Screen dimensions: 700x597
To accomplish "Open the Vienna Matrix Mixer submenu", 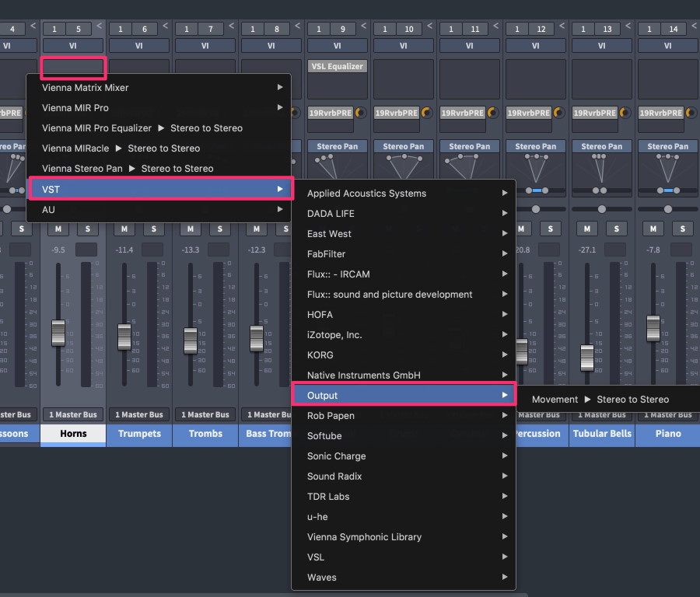I will tap(159, 88).
